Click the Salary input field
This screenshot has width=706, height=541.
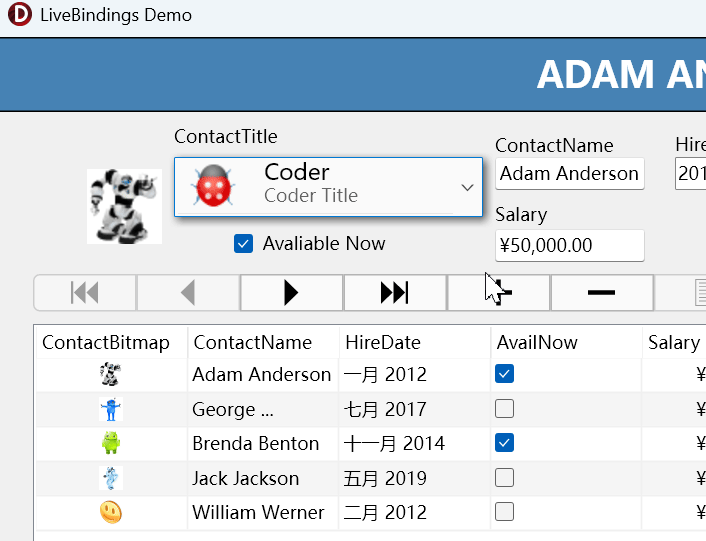pos(569,245)
